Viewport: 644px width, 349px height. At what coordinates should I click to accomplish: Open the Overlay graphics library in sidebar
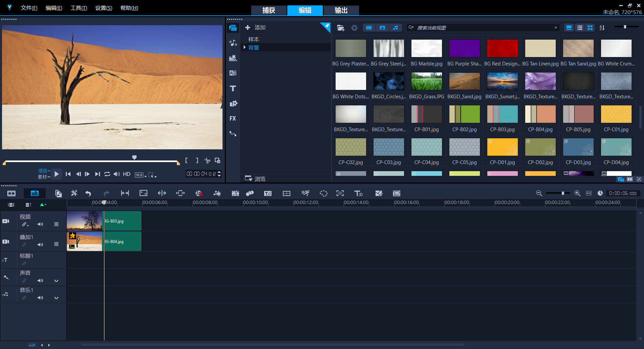pos(233,103)
